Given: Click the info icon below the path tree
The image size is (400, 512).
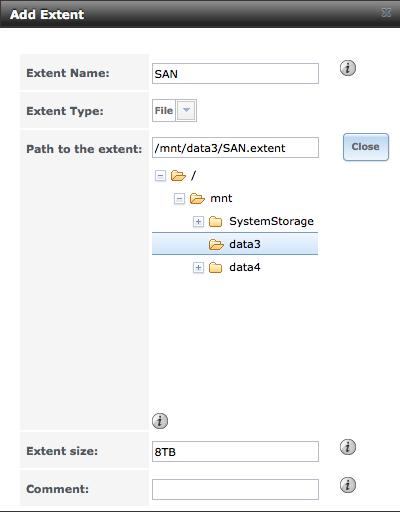Looking at the screenshot, I should pos(160,421).
